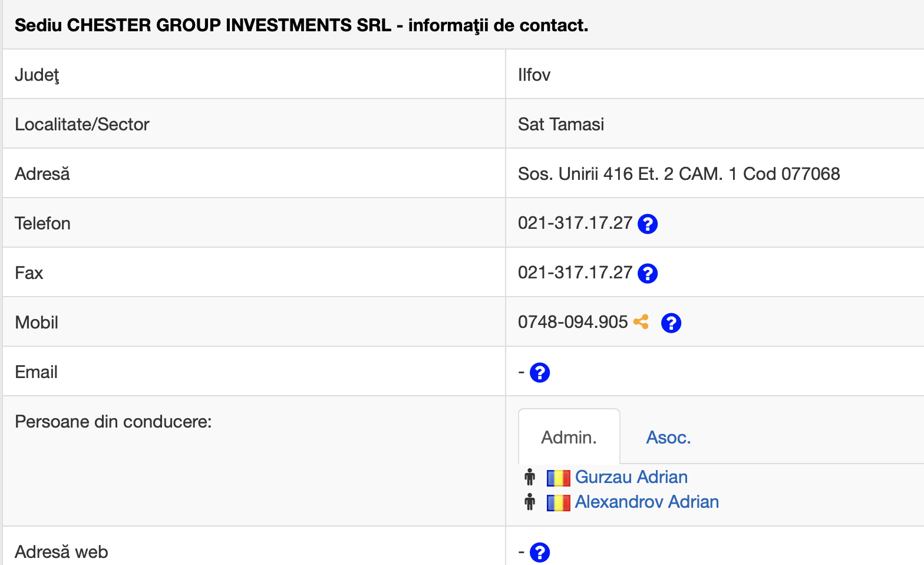This screenshot has width=924, height=565.
Task: Click the phone number in the Telefon row
Action: 575,223
